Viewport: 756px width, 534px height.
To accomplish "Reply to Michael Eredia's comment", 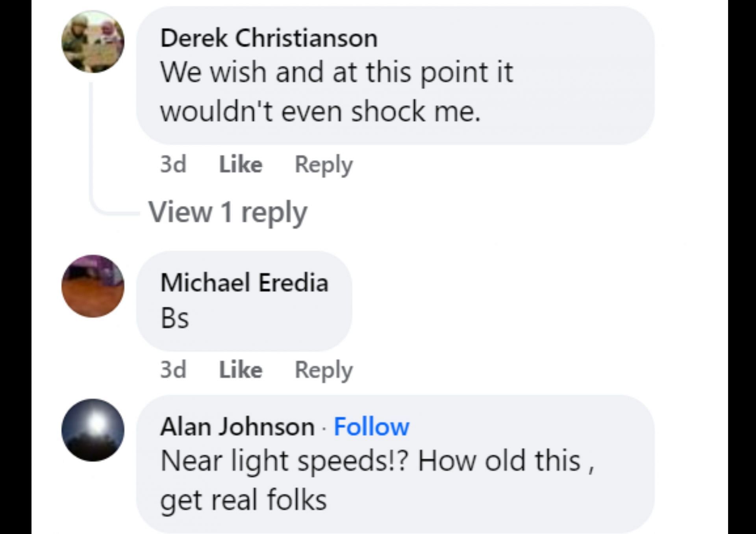I will 324,370.
